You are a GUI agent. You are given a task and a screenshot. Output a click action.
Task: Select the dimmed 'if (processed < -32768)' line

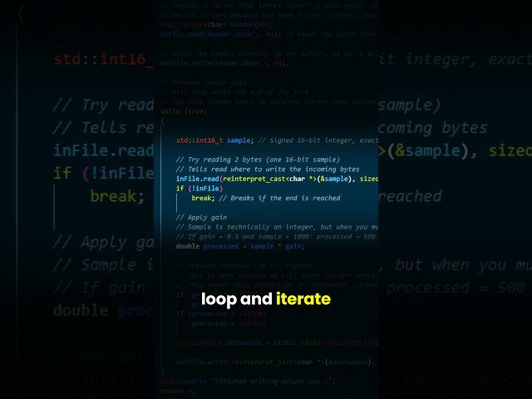(221, 314)
